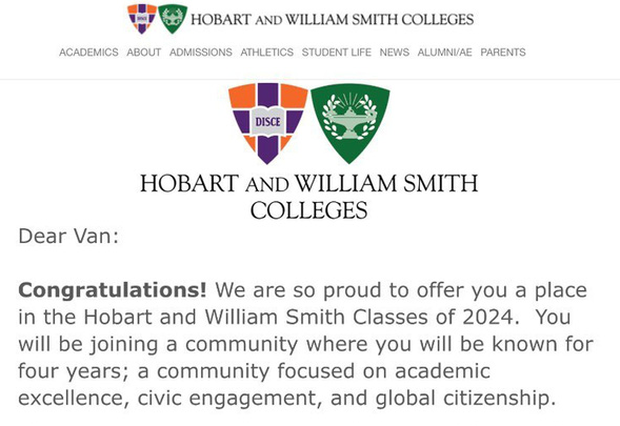Go to the Admissions section
This screenshot has height=426, width=620.
(x=200, y=52)
